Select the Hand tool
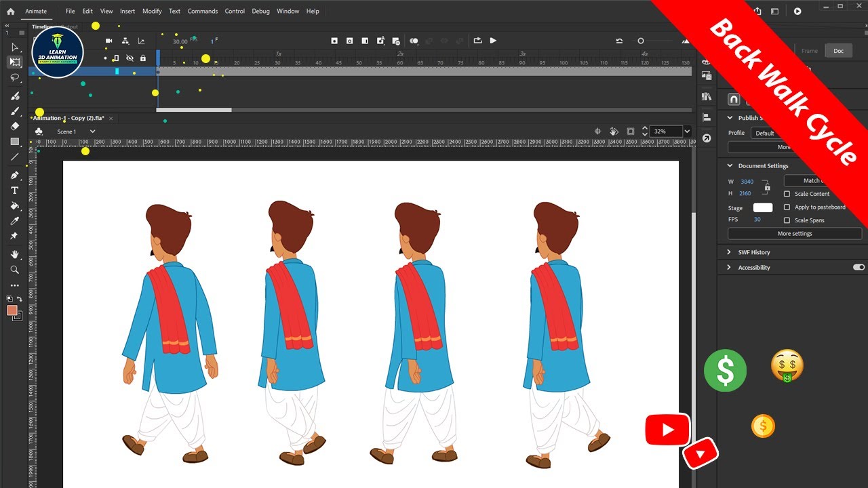868x488 pixels. tap(14, 254)
